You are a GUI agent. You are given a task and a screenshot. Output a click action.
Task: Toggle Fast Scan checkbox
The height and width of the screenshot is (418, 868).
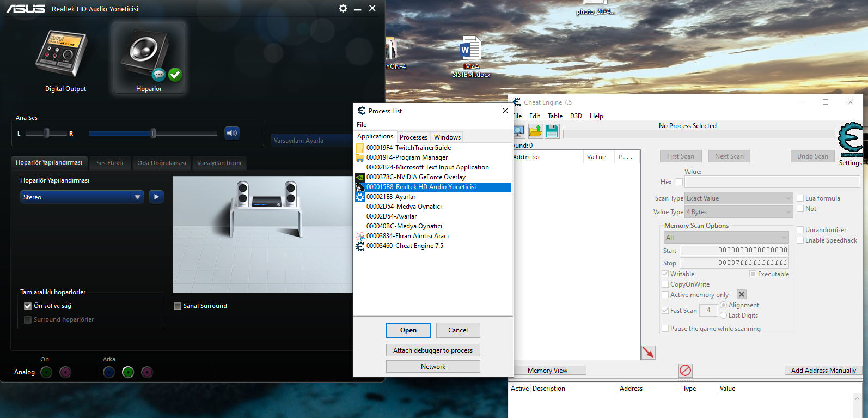(x=665, y=311)
